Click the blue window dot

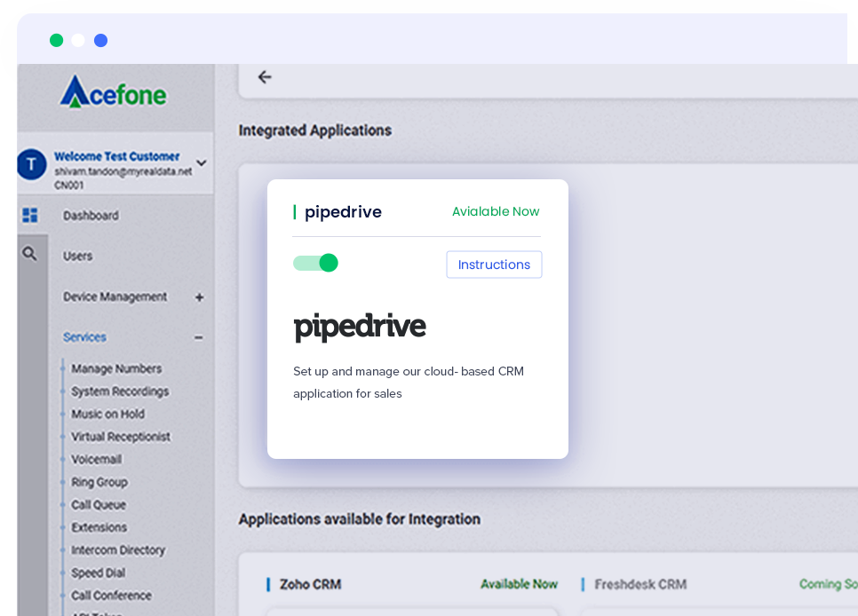(100, 41)
